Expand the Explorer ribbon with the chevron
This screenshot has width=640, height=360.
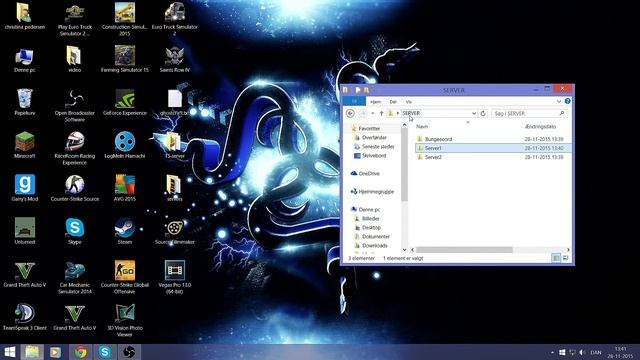pos(558,101)
